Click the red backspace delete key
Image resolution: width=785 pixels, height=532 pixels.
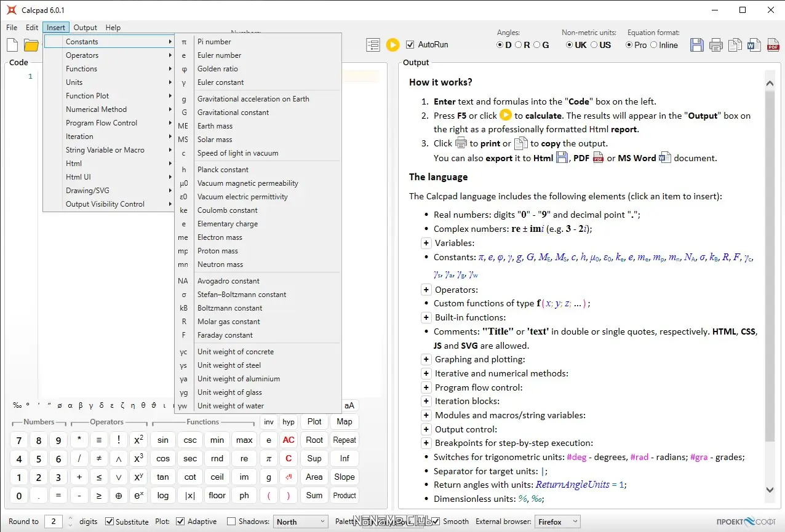click(289, 477)
